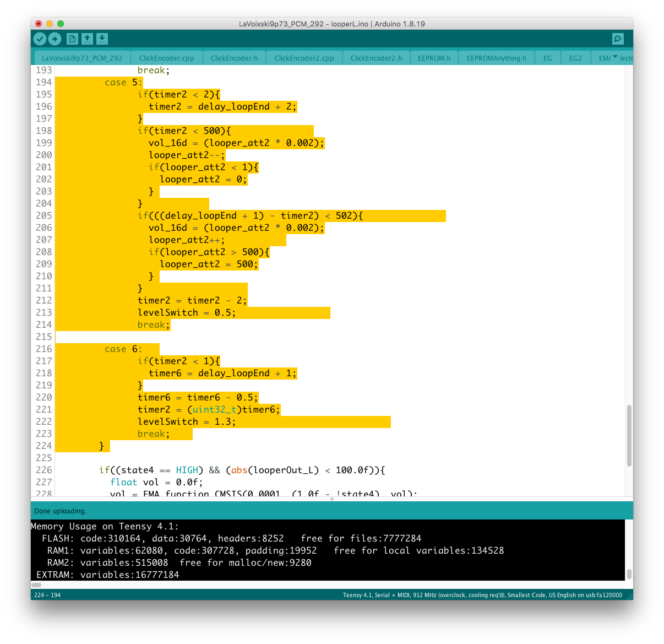This screenshot has height=644, width=664.
Task: Switch to the EEPROM.h tab
Action: [434, 58]
